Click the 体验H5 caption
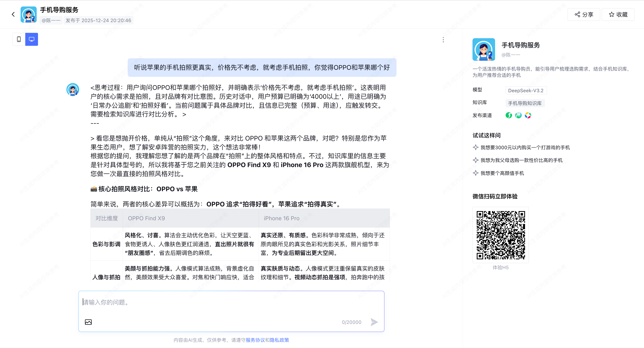The height and width of the screenshot is (348, 644). 500,267
